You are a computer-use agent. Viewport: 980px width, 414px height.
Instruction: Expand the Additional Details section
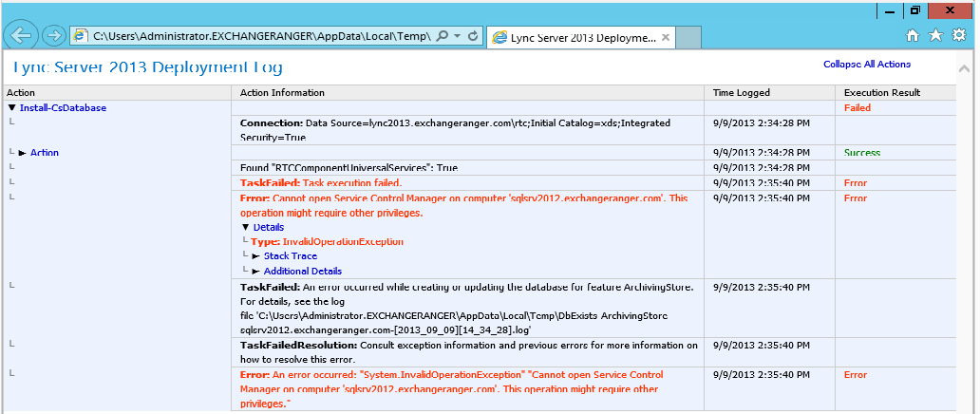click(256, 271)
